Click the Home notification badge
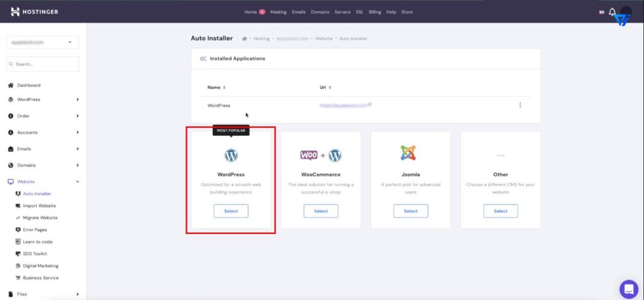The width and height of the screenshot is (644, 300). coord(262,12)
